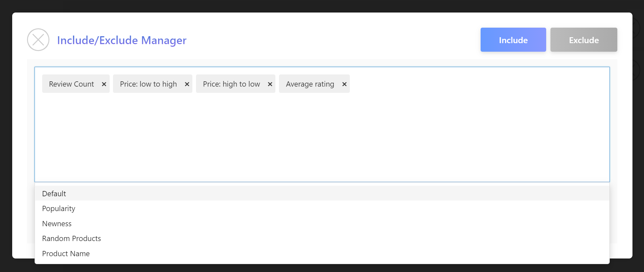Switch to Exclude mode
Screen dimensions: 644x272
tap(583, 40)
